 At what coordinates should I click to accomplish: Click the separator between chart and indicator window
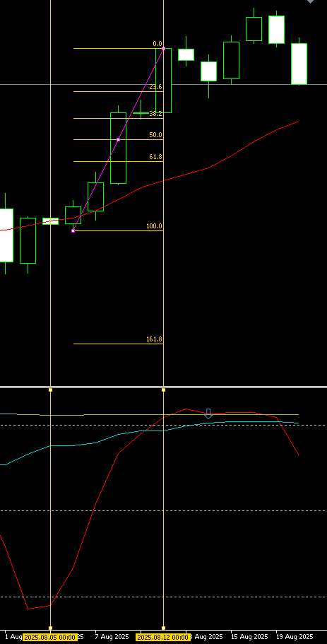click(163, 387)
